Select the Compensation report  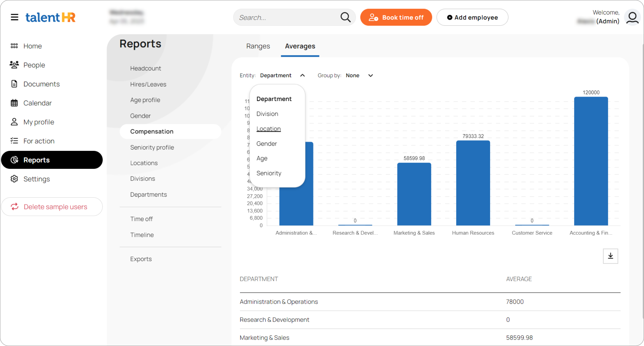[170, 132]
